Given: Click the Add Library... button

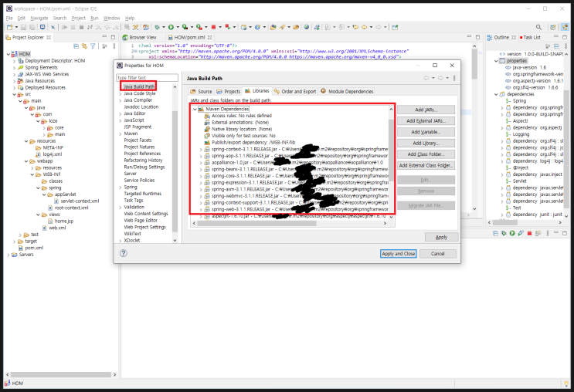Looking at the screenshot, I should (426, 143).
